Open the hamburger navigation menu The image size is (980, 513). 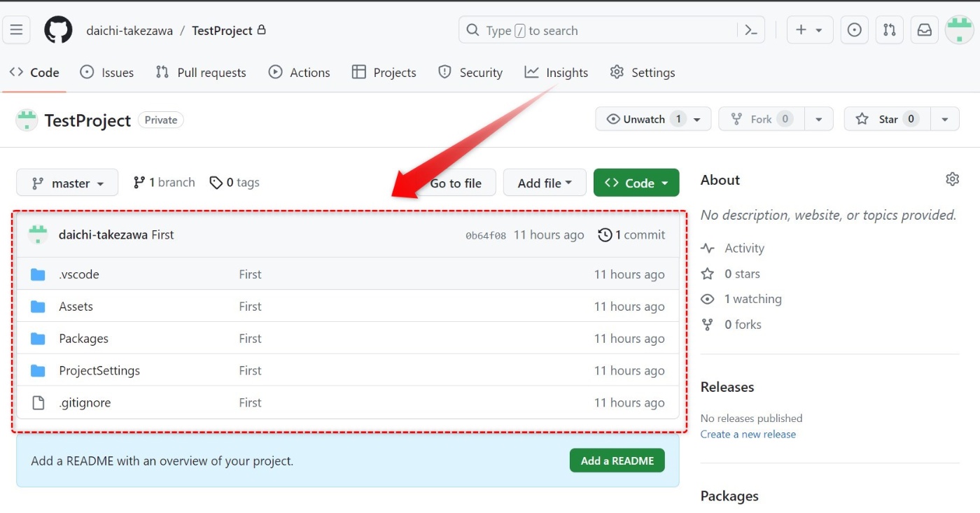coord(17,30)
